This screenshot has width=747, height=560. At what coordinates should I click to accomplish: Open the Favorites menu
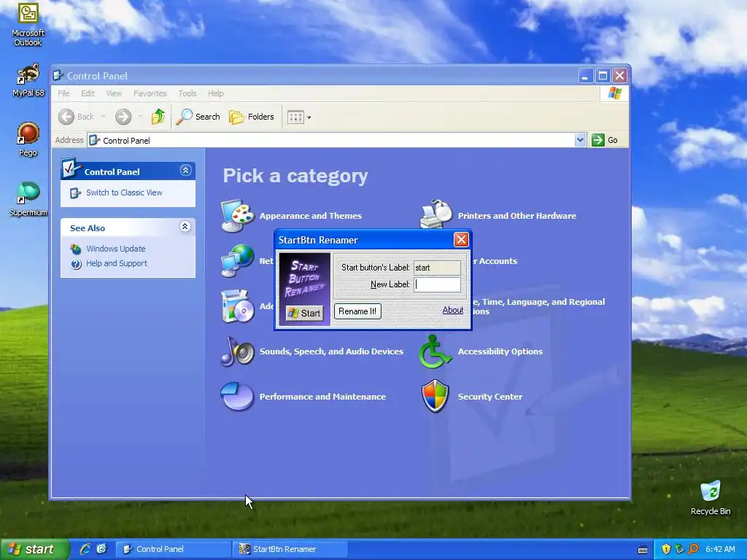150,93
